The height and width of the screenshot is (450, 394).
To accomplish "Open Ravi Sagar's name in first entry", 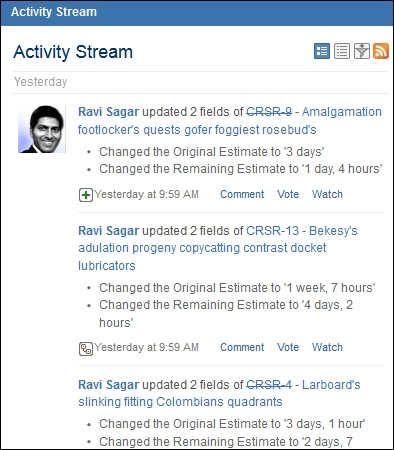I will 108,112.
